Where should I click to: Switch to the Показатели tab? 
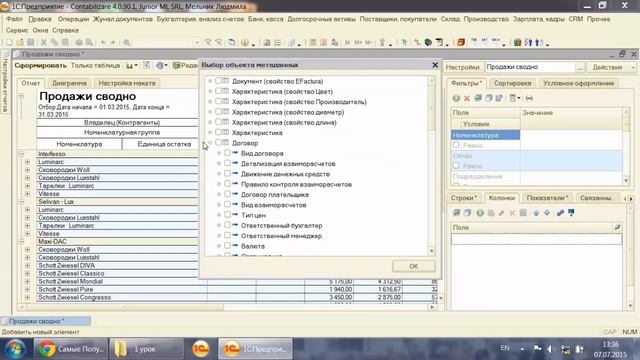(547, 198)
